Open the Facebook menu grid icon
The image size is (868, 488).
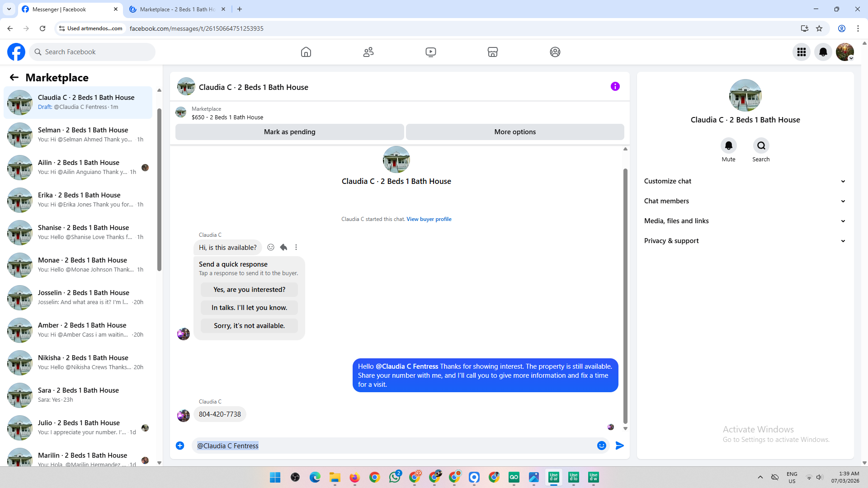click(801, 52)
